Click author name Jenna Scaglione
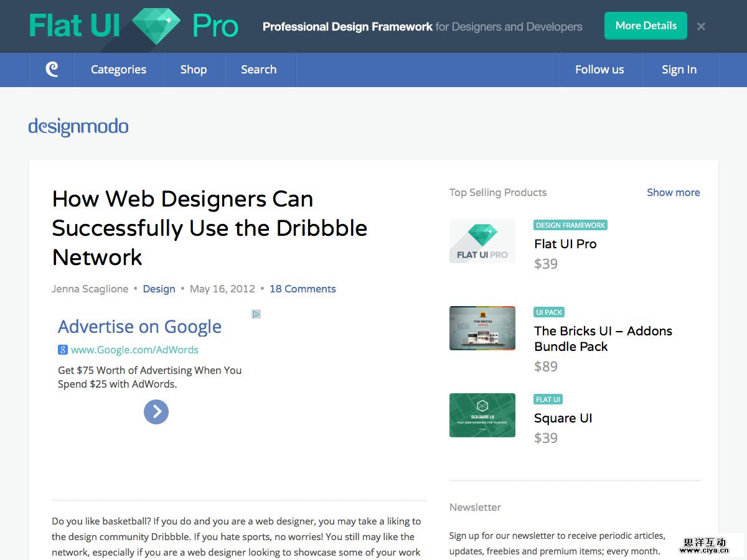The height and width of the screenshot is (560, 747). pyautogui.click(x=90, y=289)
